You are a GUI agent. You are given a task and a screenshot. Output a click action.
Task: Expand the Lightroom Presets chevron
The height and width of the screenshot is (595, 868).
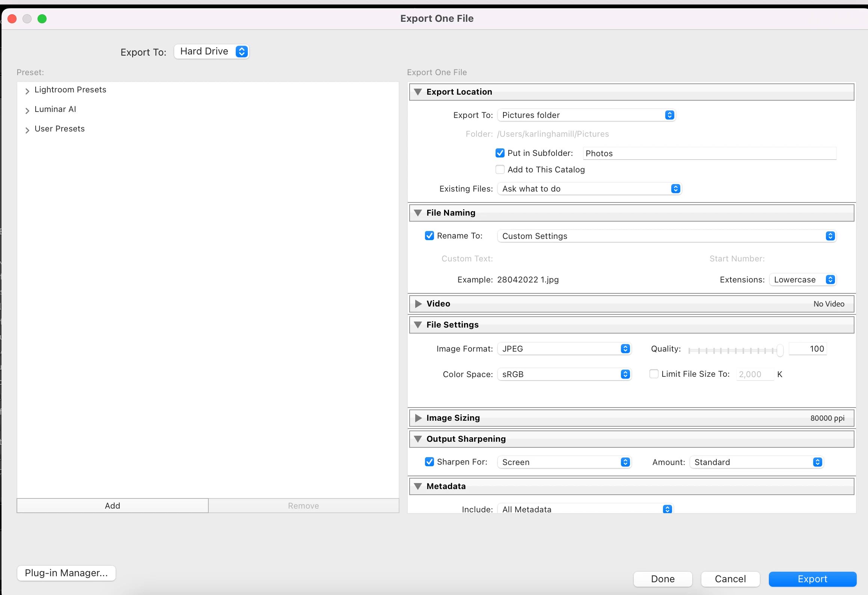(27, 91)
